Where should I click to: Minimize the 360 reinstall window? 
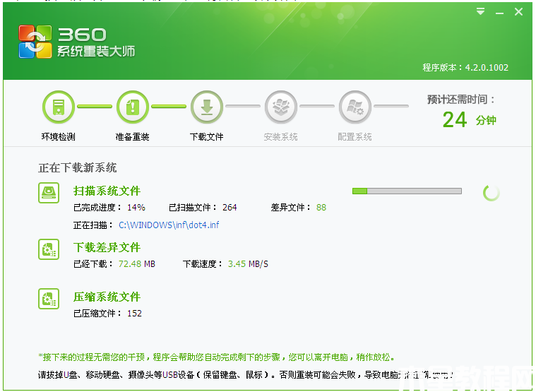pyautogui.click(x=499, y=13)
